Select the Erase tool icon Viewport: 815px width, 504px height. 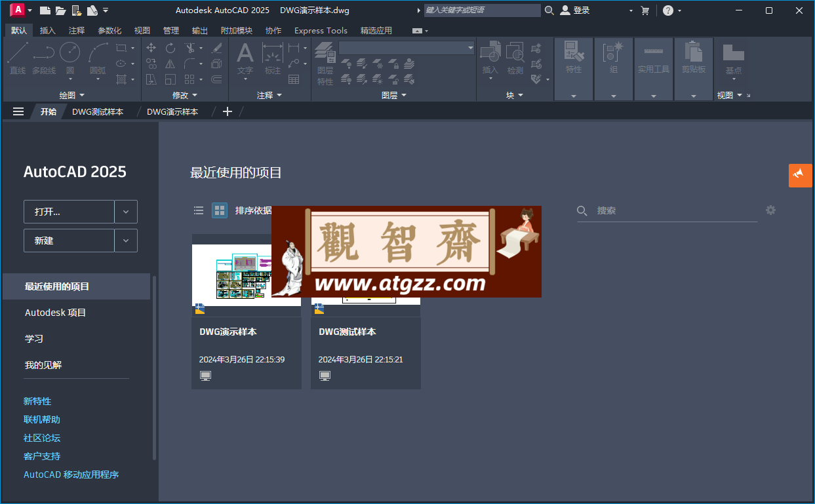[217, 48]
